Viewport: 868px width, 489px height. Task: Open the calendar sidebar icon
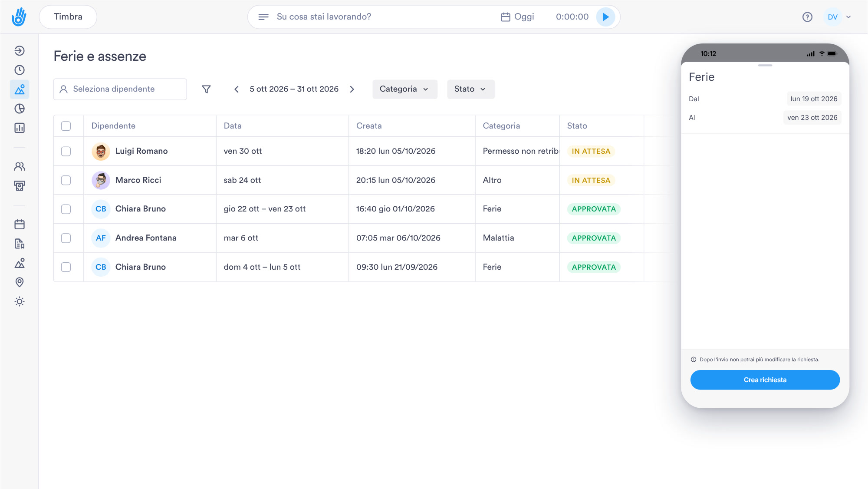point(20,225)
